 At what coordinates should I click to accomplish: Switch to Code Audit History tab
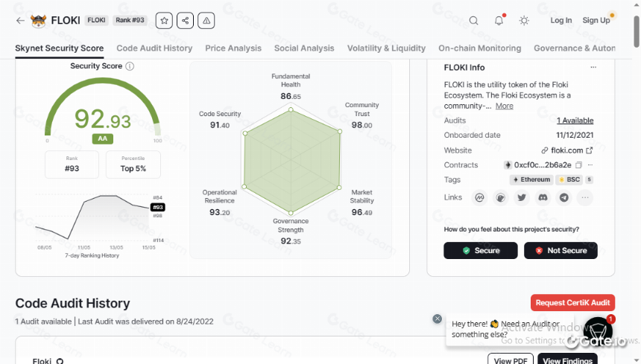pos(154,48)
